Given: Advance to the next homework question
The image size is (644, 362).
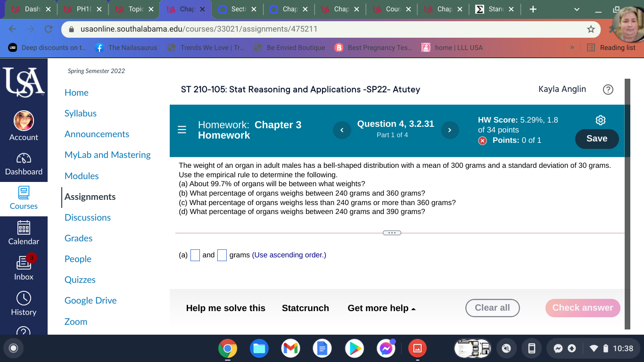Looking at the screenshot, I should coord(450,130).
